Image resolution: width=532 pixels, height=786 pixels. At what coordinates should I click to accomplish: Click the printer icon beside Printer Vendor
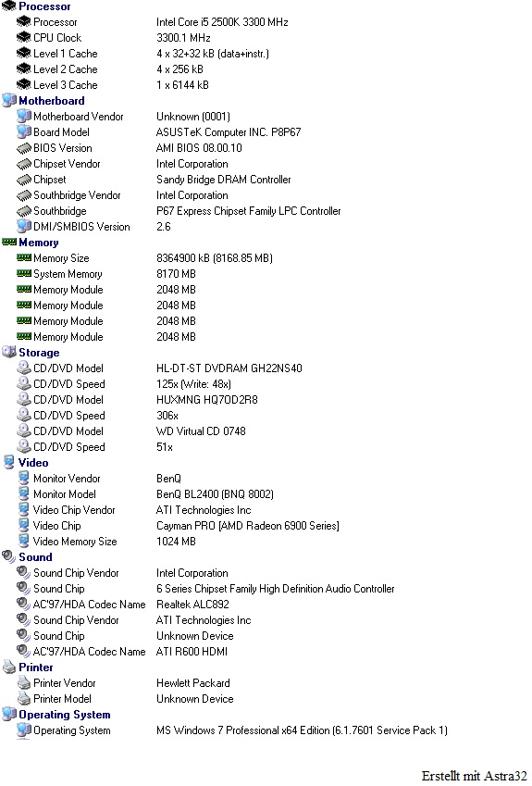point(23,682)
